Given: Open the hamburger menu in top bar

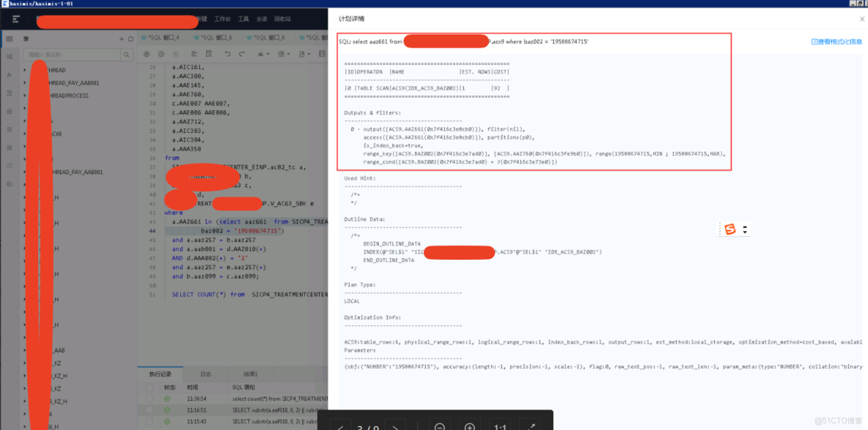Looking at the screenshot, I should tap(16, 19).
